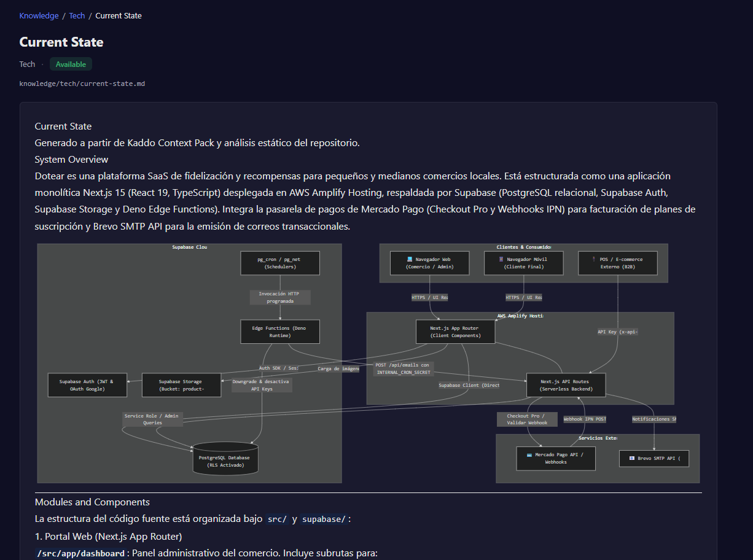Click the Tech category label under title
The image size is (753, 560).
(27, 64)
